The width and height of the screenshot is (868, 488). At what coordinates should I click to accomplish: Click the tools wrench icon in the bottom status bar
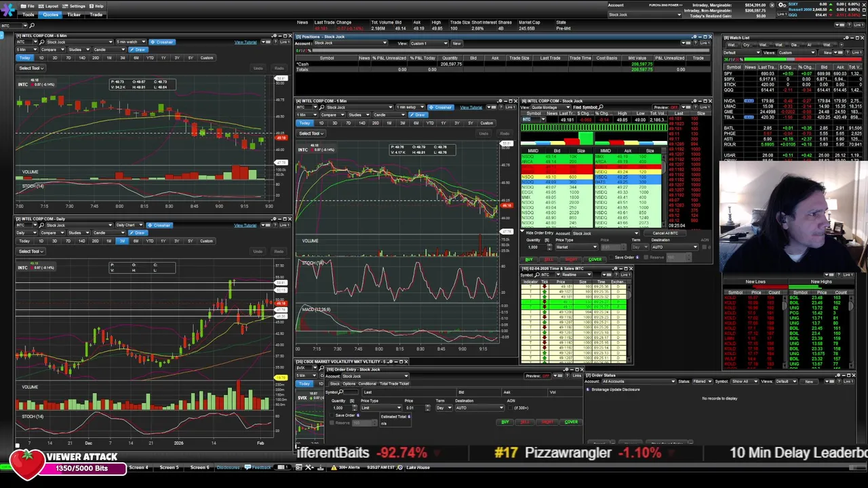pos(309,468)
